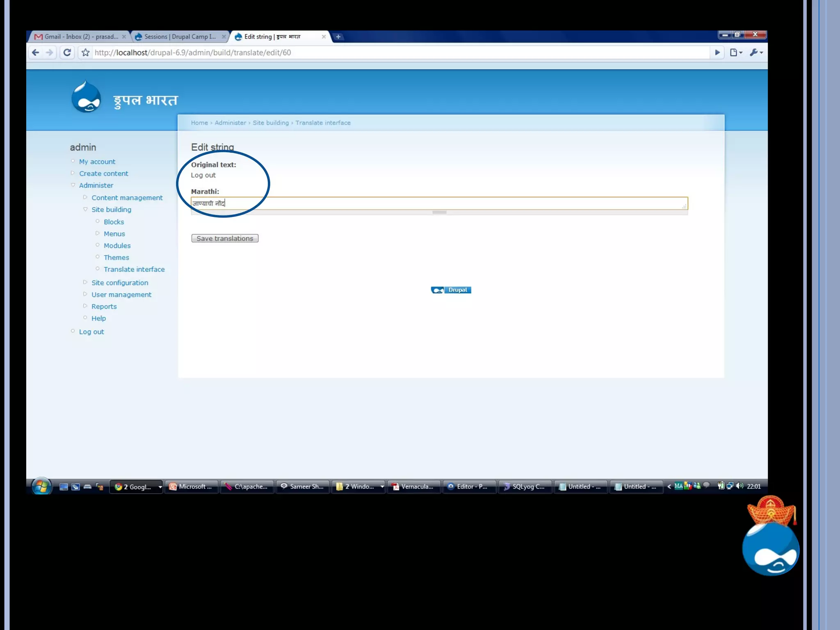This screenshot has height=630, width=840.
Task: Expand the Content management menu triangle
Action: pyautogui.click(x=85, y=197)
